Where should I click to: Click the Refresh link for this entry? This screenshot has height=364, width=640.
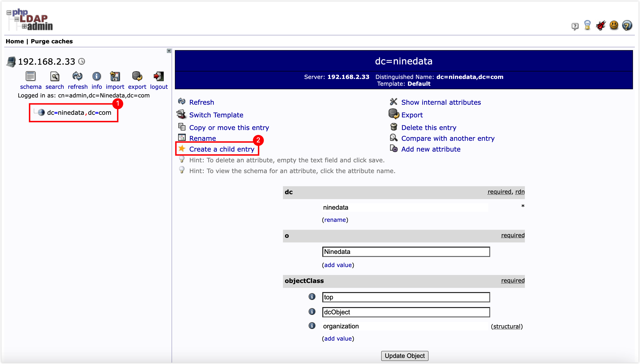(x=201, y=102)
